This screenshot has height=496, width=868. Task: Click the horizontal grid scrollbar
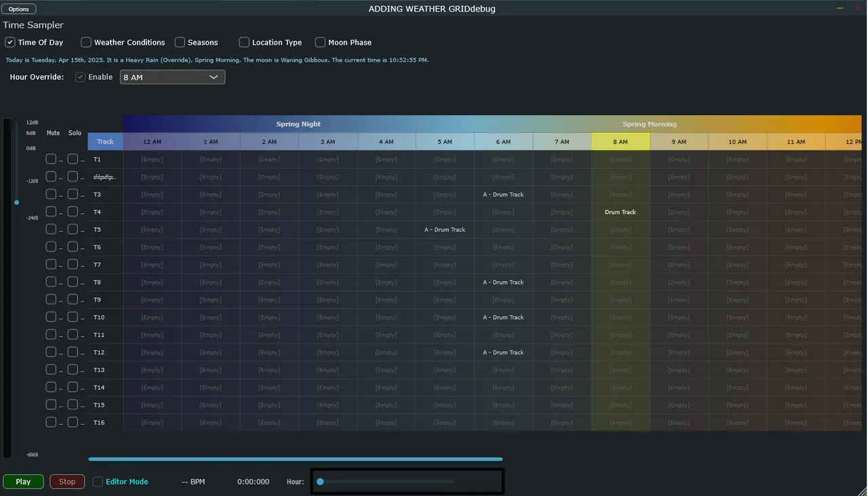point(295,459)
